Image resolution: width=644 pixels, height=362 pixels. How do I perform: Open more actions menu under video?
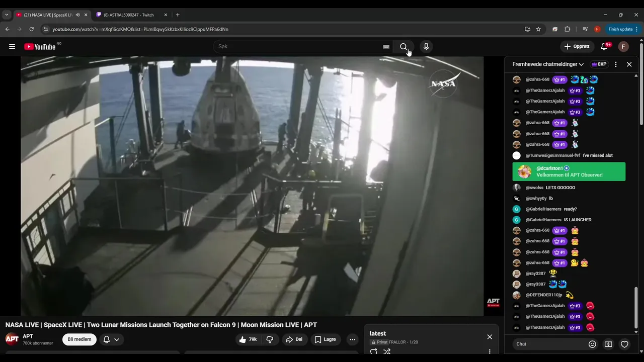pos(352,339)
